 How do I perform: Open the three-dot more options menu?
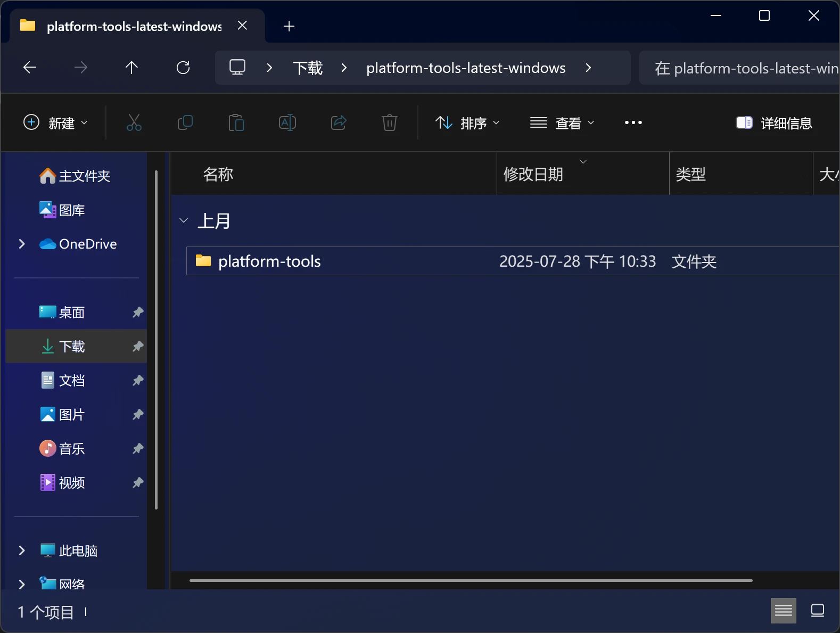pos(633,122)
